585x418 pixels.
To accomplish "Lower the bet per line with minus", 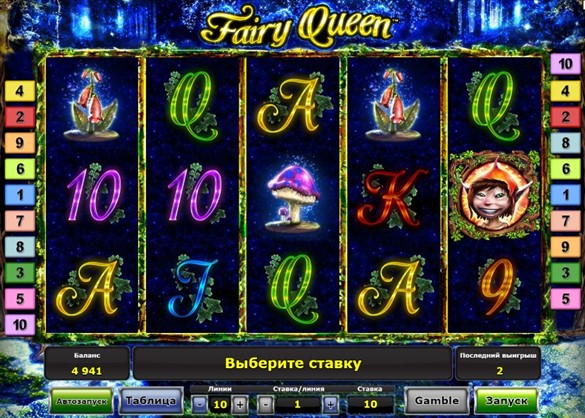I will point(265,404).
